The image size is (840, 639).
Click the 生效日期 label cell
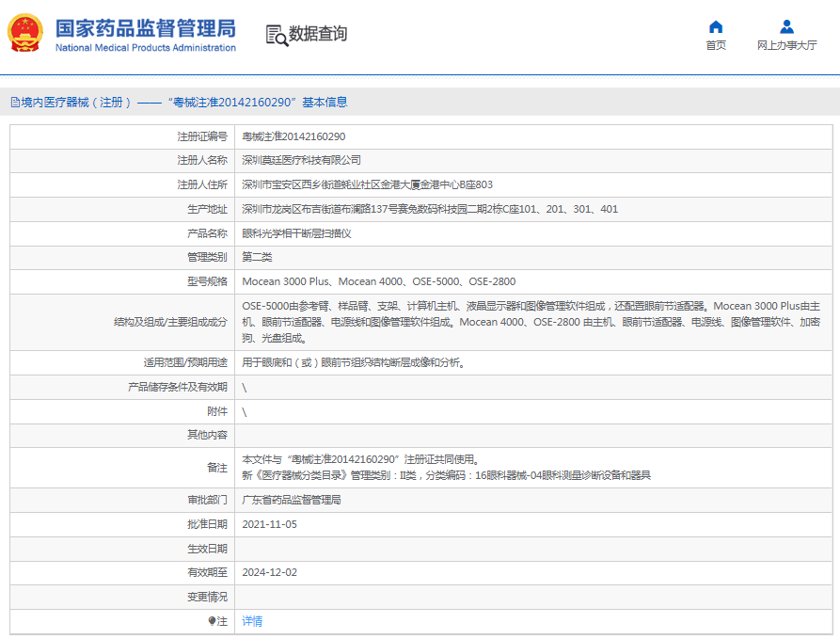(x=122, y=549)
